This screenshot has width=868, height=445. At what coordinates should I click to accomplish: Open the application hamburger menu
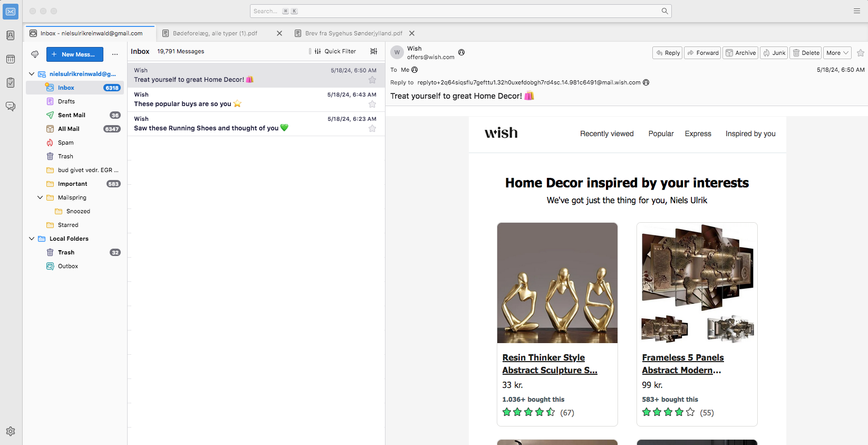(857, 11)
